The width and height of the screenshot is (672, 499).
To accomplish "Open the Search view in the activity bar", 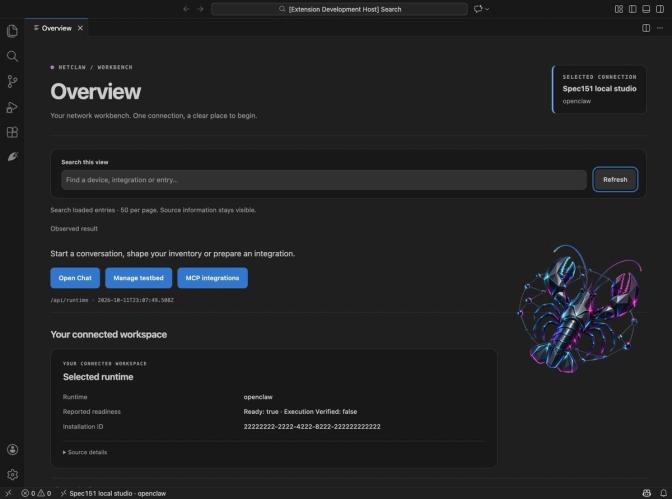I will tap(12, 56).
